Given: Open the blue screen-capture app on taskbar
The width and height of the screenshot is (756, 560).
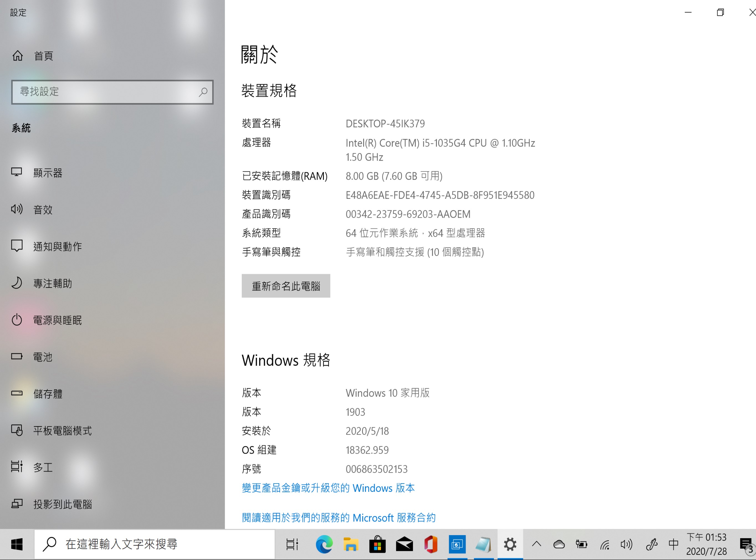Looking at the screenshot, I should click(x=457, y=545).
